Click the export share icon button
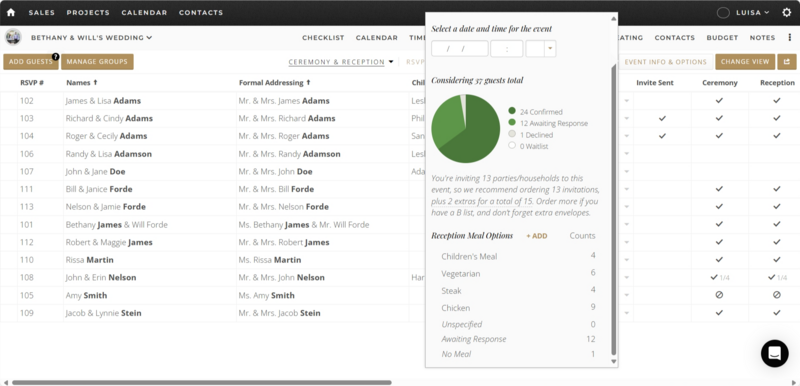Image resolution: width=800 pixels, height=386 pixels. click(786, 62)
